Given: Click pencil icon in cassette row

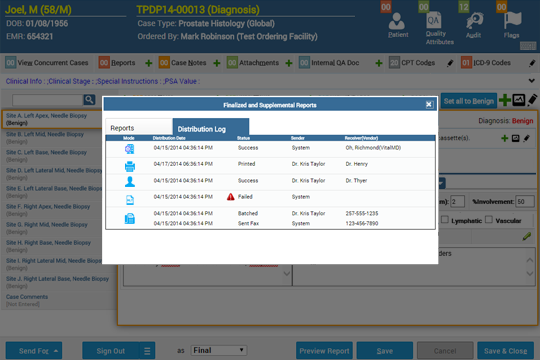Looking at the screenshot, I should click(x=526, y=138).
